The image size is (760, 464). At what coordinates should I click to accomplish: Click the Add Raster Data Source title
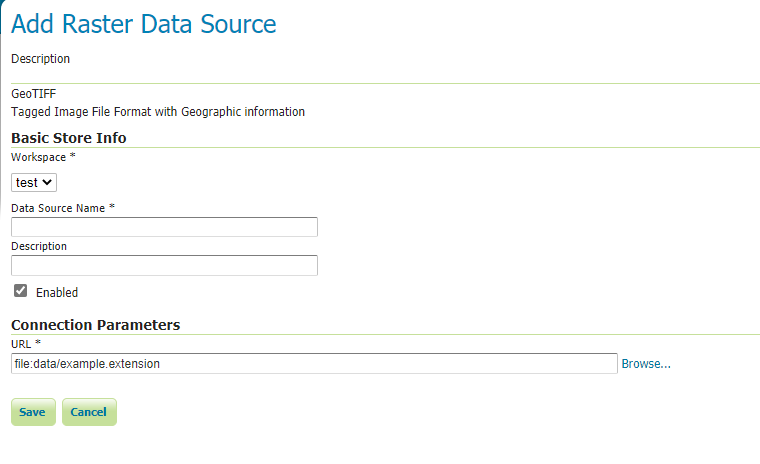tap(144, 24)
